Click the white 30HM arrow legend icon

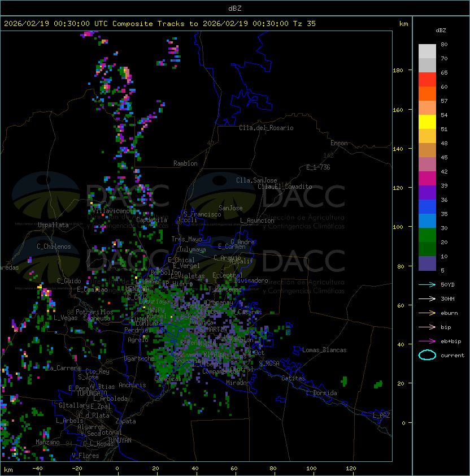click(x=427, y=298)
